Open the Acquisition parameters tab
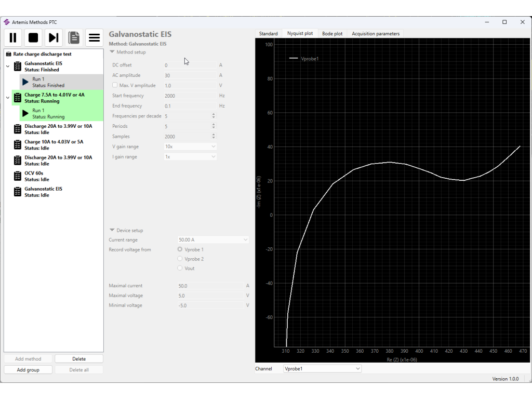The width and height of the screenshot is (532, 399). [x=376, y=34]
